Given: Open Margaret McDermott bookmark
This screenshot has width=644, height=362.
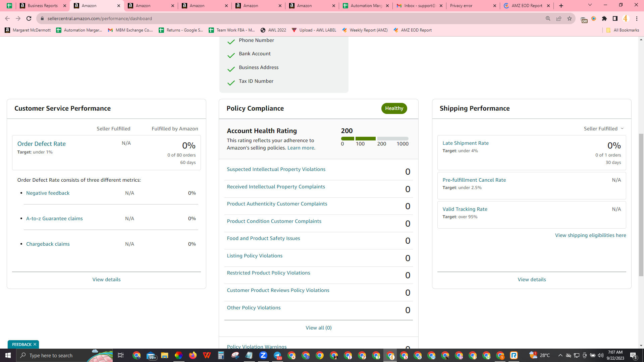Looking at the screenshot, I should click(x=28, y=30).
